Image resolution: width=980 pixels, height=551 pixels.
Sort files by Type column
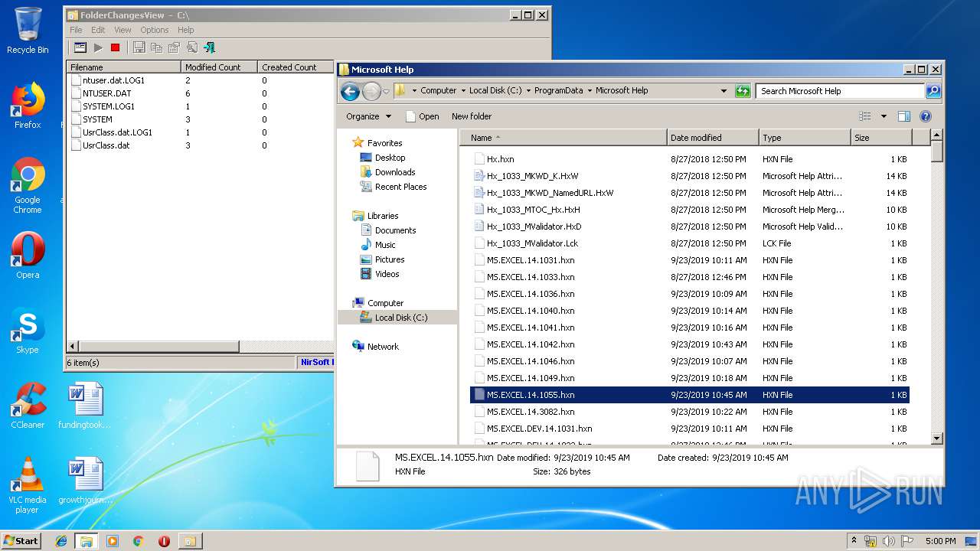[805, 138]
